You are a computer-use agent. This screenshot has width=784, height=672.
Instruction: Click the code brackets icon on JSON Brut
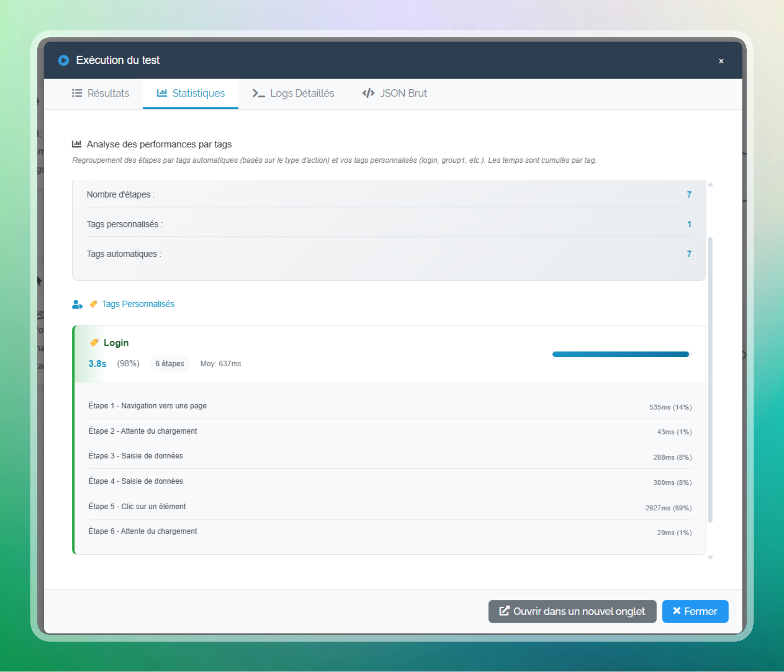click(x=368, y=93)
